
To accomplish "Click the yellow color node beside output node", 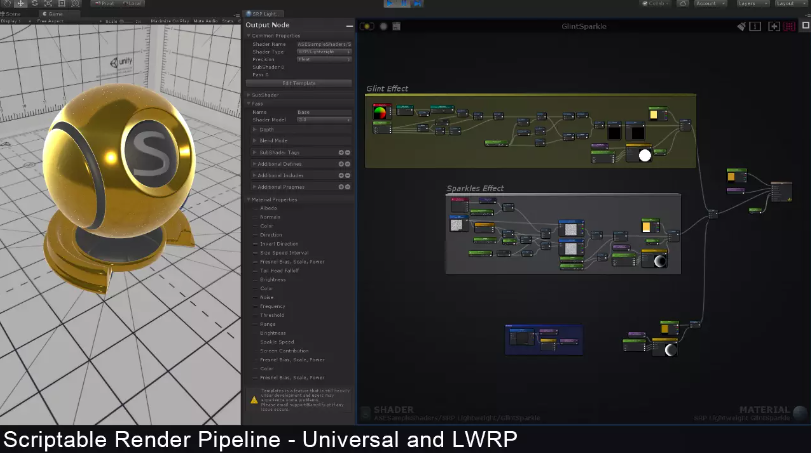I will (737, 176).
